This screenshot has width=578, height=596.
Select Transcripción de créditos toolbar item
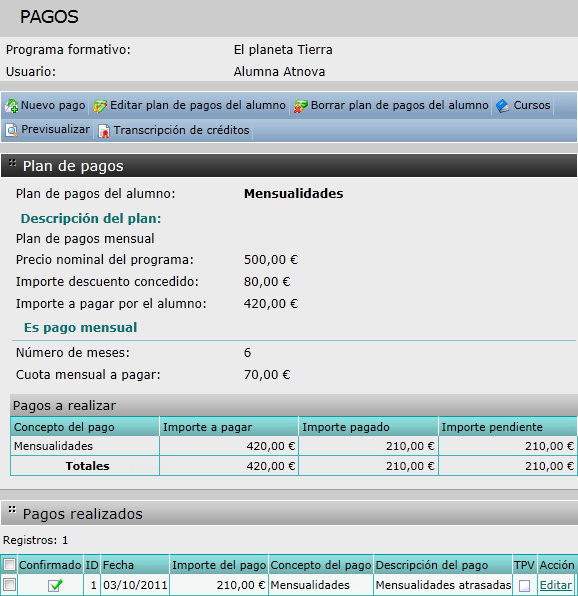174,130
